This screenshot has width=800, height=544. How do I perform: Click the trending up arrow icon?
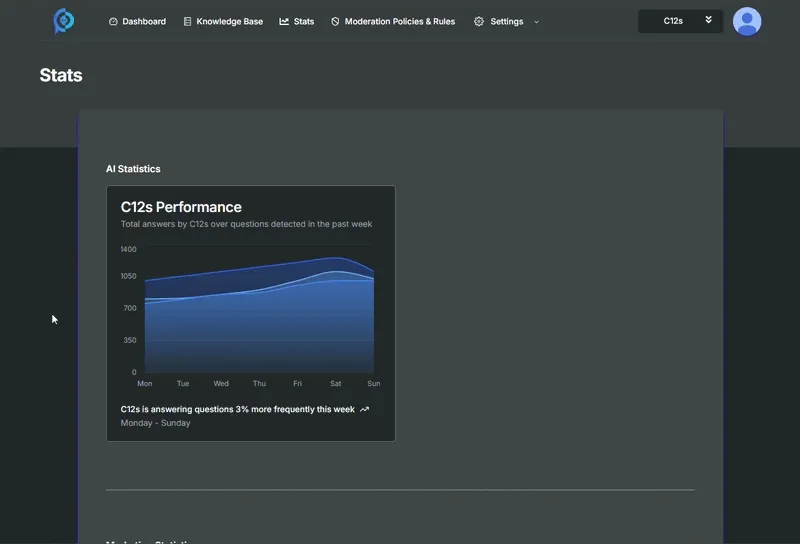pos(365,409)
